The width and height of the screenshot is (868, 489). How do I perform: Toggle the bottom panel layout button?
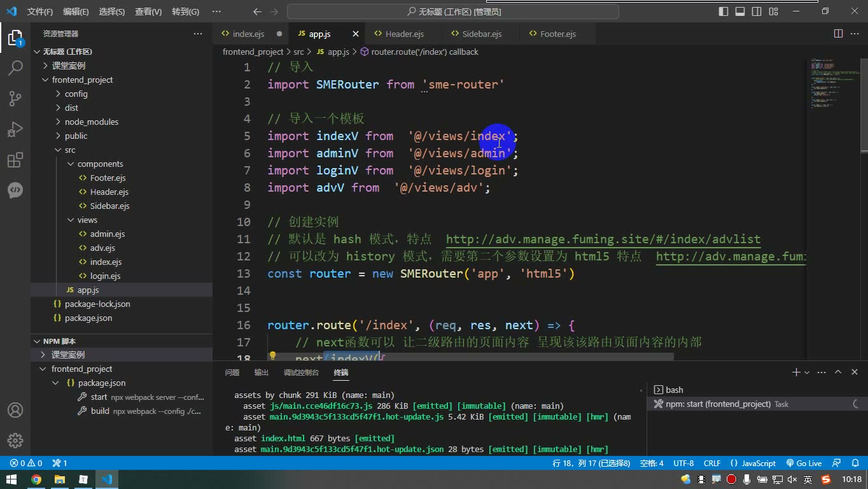740,11
